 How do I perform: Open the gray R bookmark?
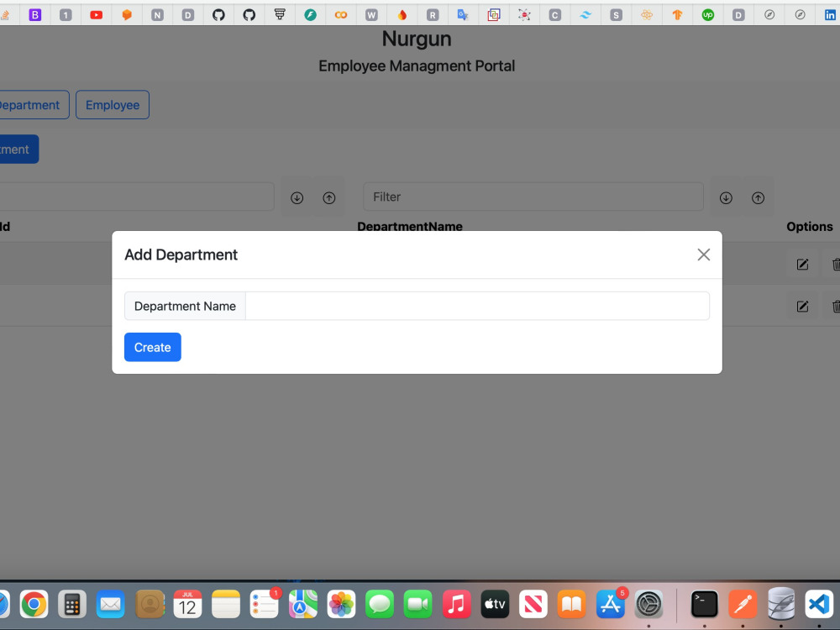(x=433, y=15)
